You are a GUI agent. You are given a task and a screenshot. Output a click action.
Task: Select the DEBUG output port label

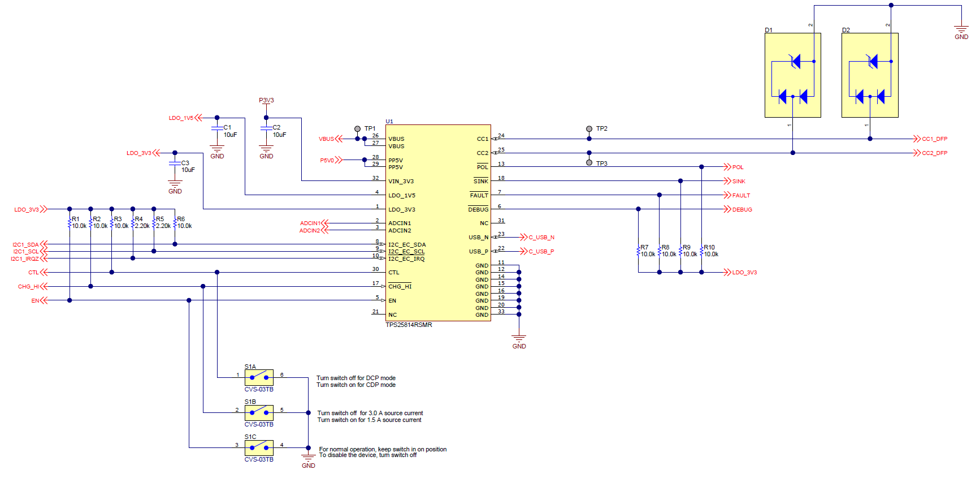[742, 210]
